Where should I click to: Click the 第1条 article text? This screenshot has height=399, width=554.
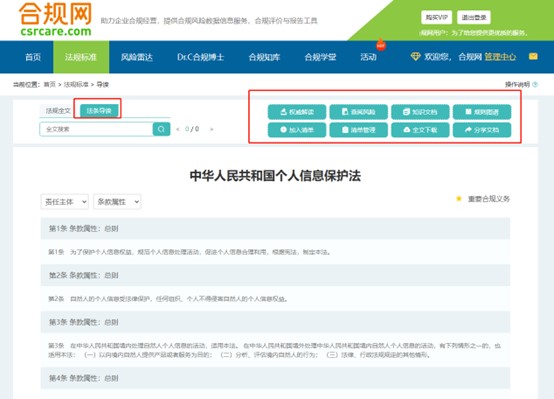coord(189,252)
